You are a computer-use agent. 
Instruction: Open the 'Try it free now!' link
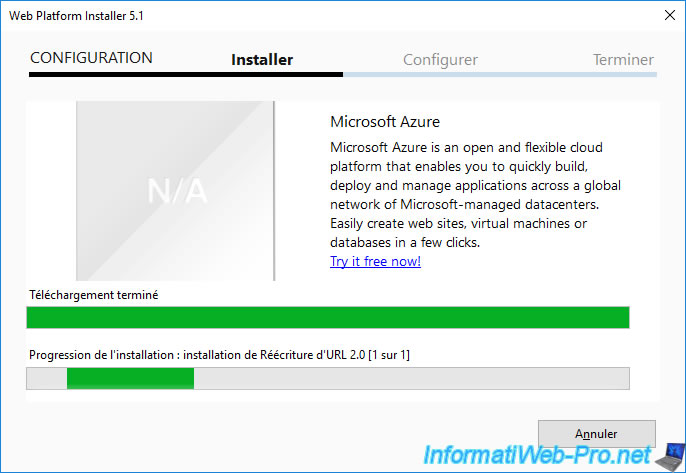375,261
